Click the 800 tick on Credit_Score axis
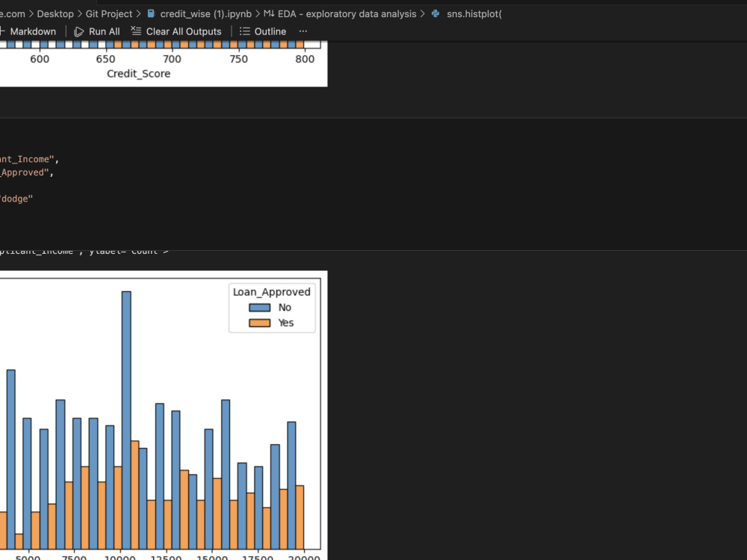 tap(305, 59)
